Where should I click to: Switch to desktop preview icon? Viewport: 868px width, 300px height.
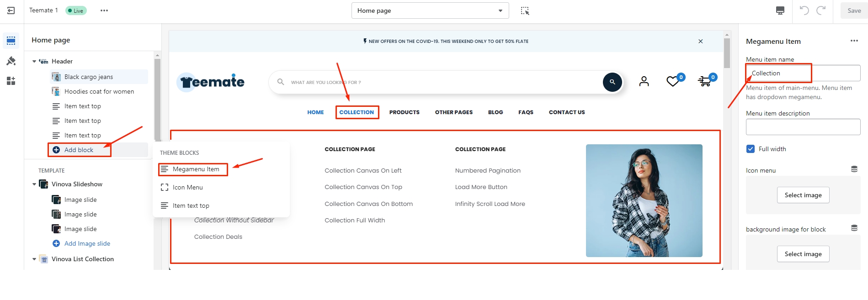[780, 11]
